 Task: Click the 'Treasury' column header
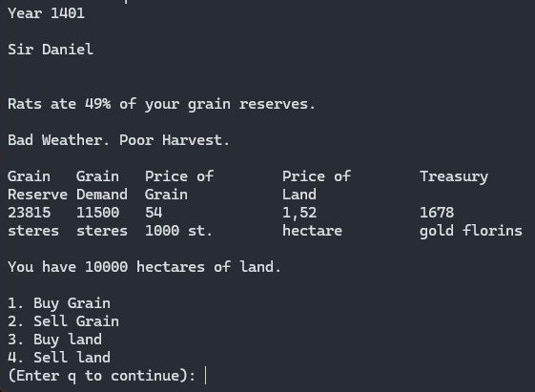coord(454,176)
